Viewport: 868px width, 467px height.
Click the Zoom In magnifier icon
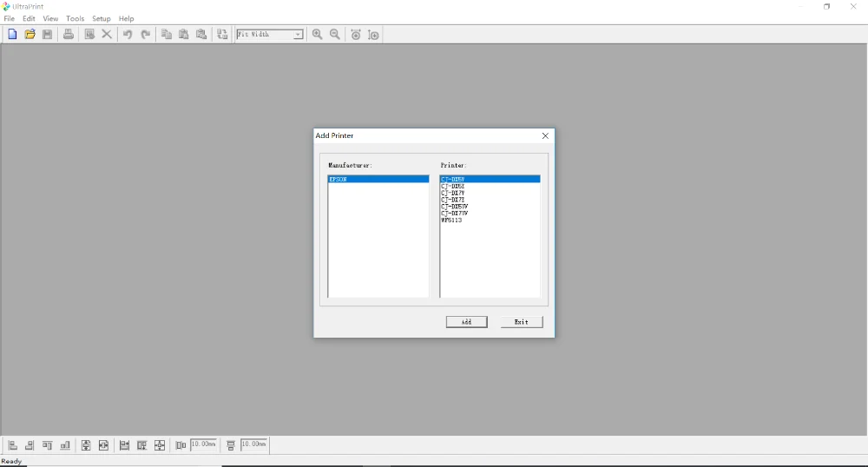click(317, 35)
